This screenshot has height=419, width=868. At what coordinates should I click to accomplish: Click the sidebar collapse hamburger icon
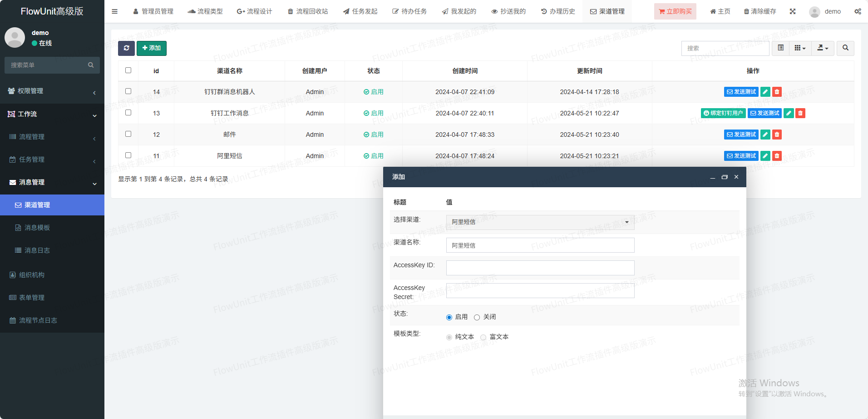[x=115, y=11]
